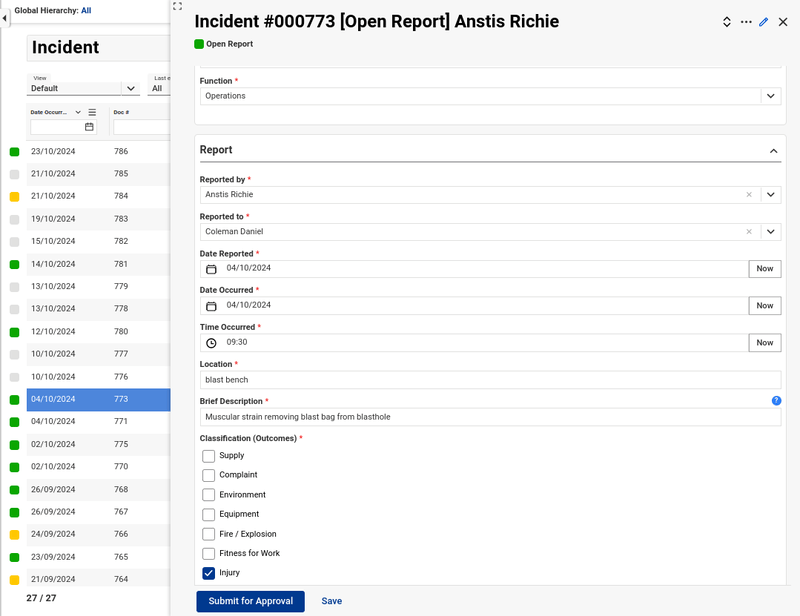Click the Save button
Screen dimensions: 800x616
(331, 601)
